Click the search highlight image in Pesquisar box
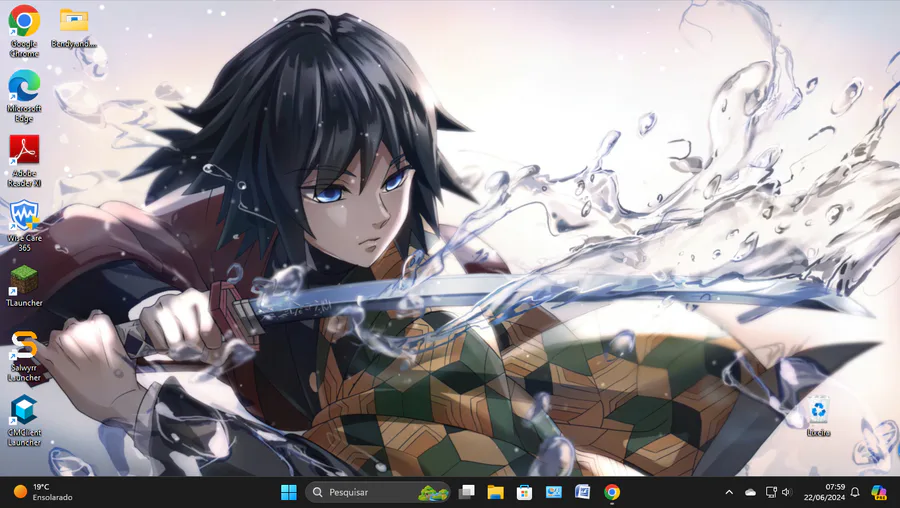900x508 pixels. (433, 492)
